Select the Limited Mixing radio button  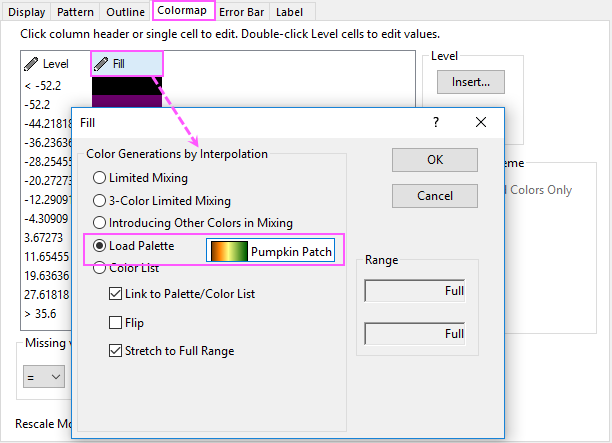pyautogui.click(x=100, y=178)
